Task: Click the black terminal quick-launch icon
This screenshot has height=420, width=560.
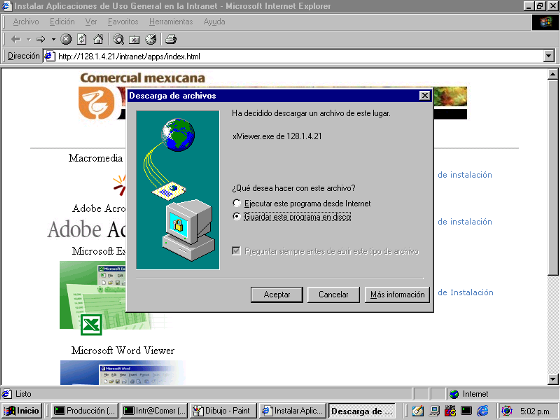Action: (466, 411)
